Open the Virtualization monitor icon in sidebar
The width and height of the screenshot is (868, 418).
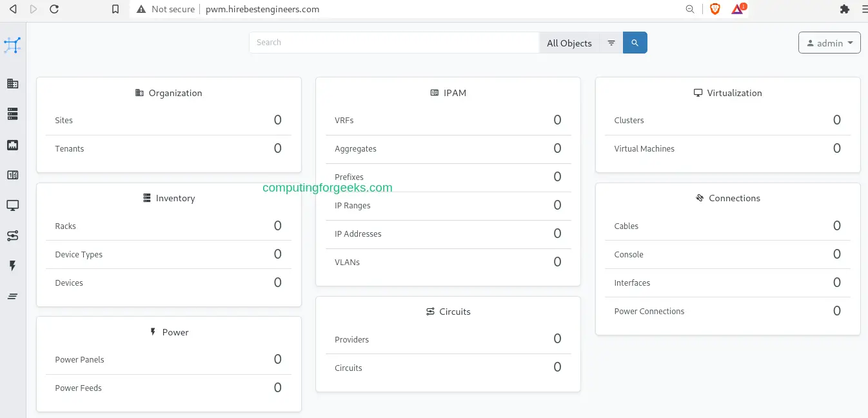click(x=12, y=205)
